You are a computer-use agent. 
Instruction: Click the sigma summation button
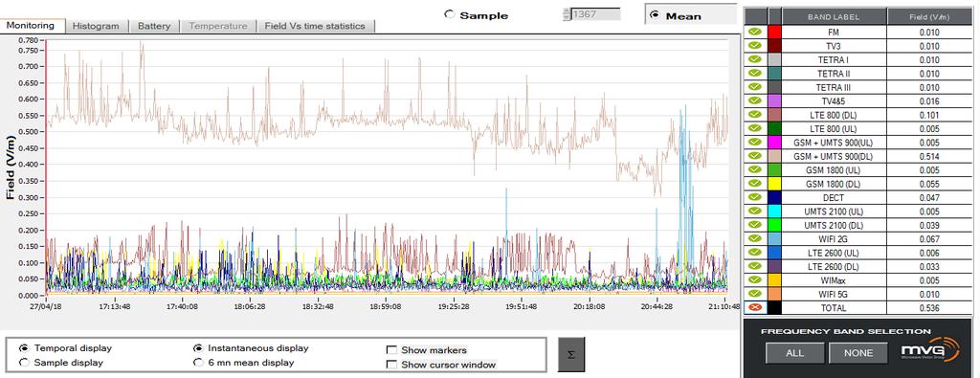(570, 354)
